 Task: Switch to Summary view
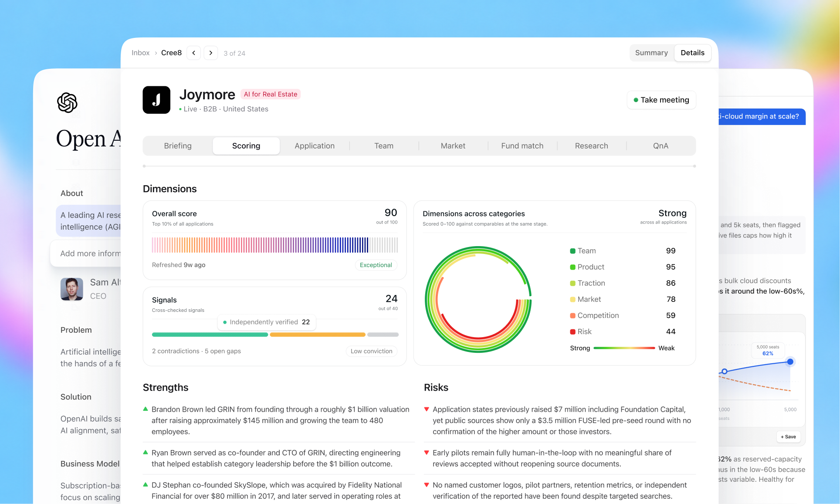pos(651,53)
